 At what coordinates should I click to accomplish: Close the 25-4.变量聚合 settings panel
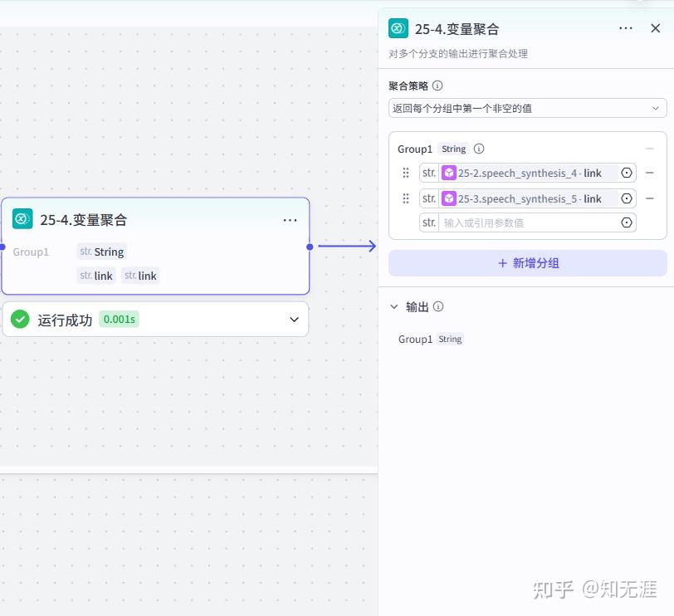(655, 28)
